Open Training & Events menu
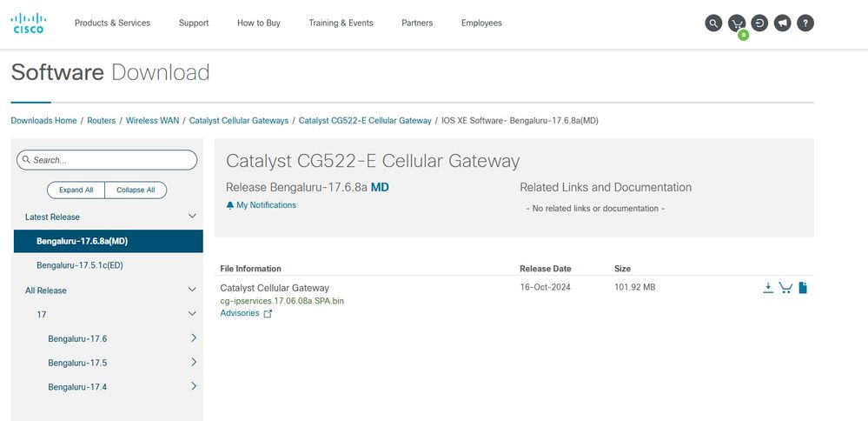 click(x=341, y=23)
